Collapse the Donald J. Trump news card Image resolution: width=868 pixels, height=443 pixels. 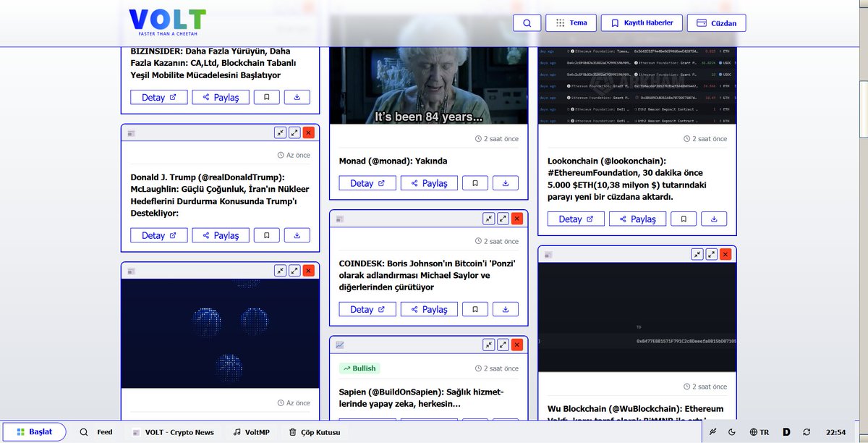pos(280,132)
